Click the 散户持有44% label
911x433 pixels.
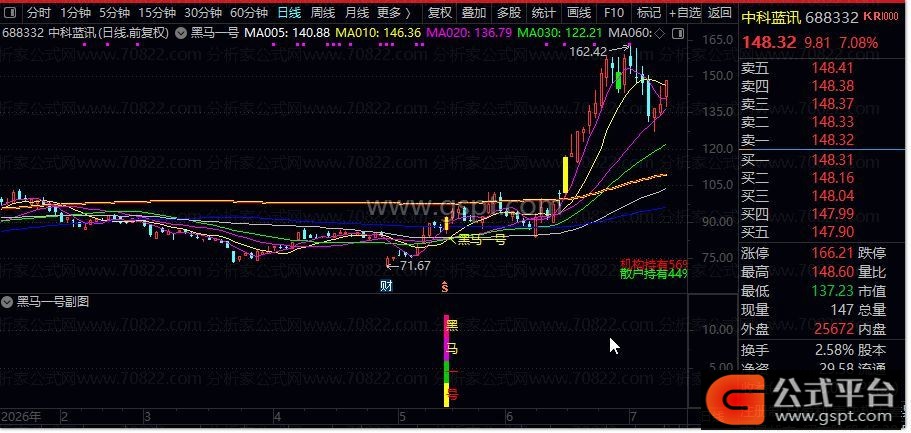click(x=653, y=274)
